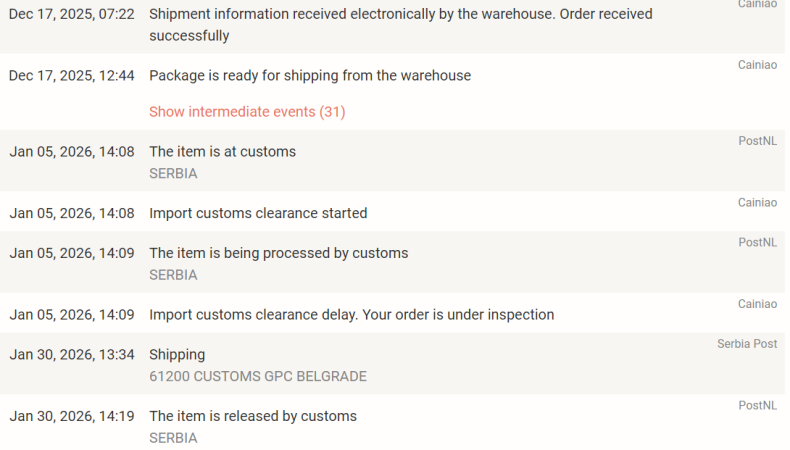The image size is (790, 450).
Task: Click 'Package is ready for shipping' event
Action: [310, 76]
